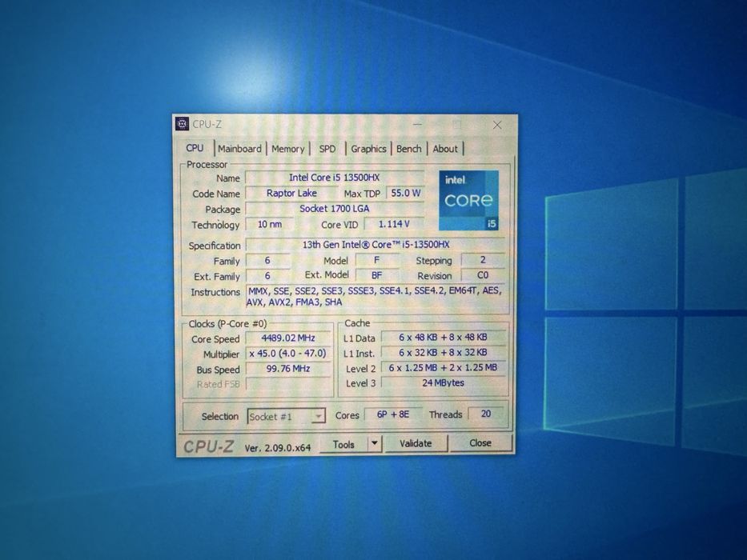Click the Tools button
Viewport: 747px width, 560px height.
click(343, 444)
